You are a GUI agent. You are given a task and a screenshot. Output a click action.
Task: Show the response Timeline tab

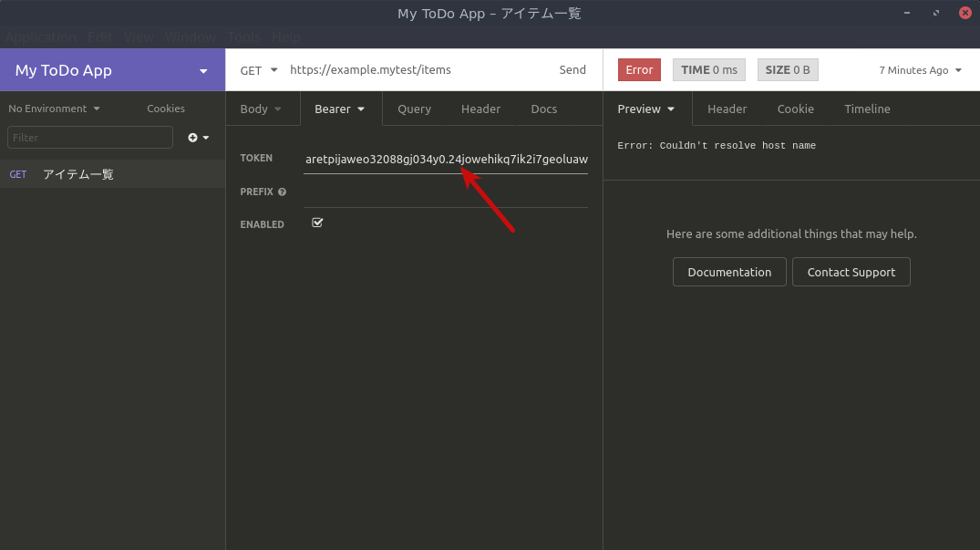(x=867, y=109)
